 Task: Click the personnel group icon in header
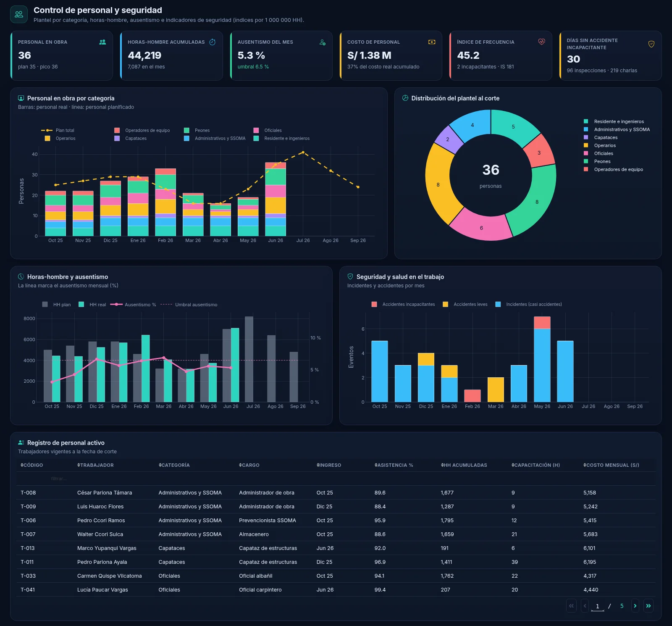19,14
